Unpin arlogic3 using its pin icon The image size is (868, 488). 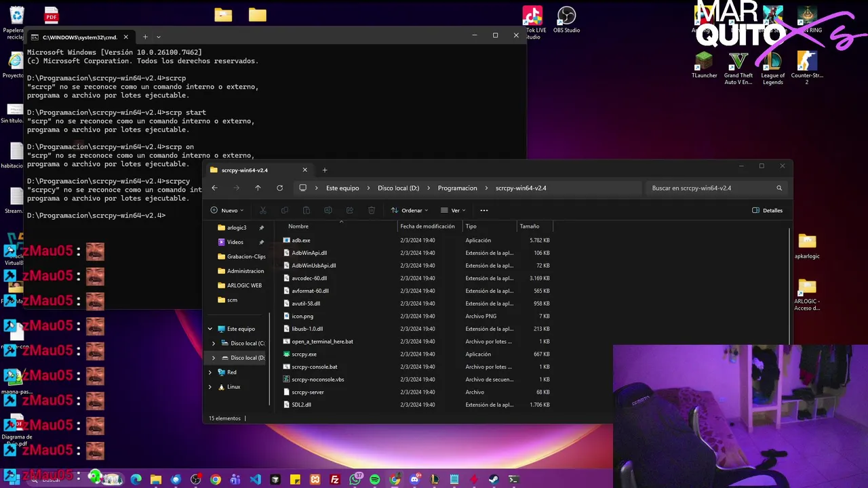(262, 228)
